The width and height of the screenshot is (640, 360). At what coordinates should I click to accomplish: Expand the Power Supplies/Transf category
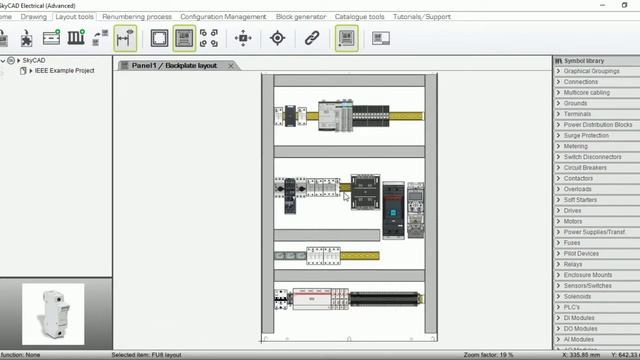tap(558, 232)
